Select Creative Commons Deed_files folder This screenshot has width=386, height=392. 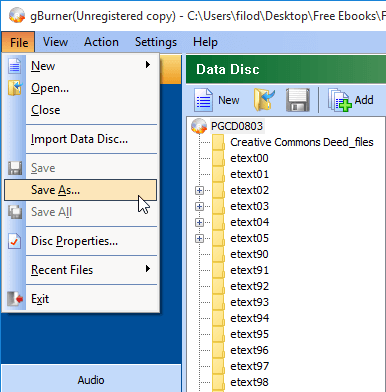(302, 142)
